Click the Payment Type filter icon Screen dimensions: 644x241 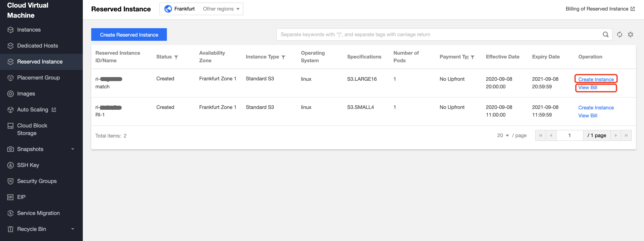coord(472,57)
